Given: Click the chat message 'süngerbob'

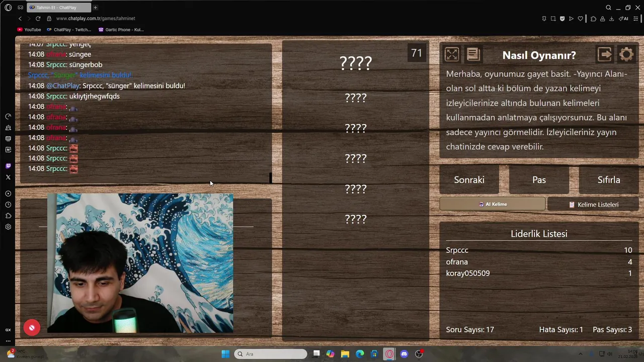Looking at the screenshot, I should pos(86,65).
